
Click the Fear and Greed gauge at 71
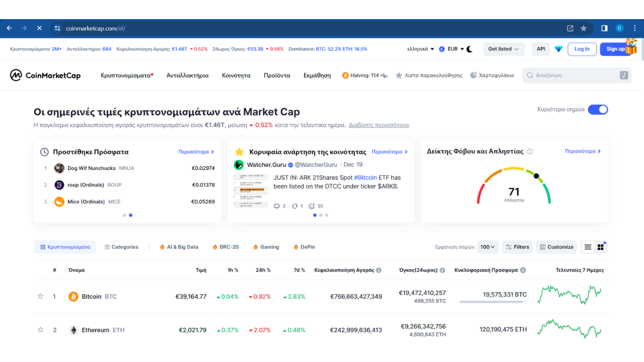coord(514,185)
